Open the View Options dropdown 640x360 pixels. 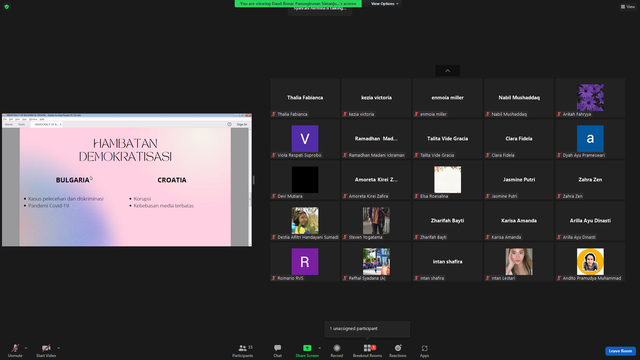(x=384, y=4)
